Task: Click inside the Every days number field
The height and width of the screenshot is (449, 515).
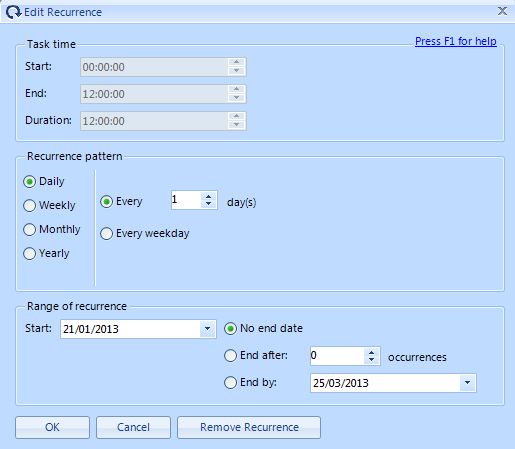Action: pos(186,200)
